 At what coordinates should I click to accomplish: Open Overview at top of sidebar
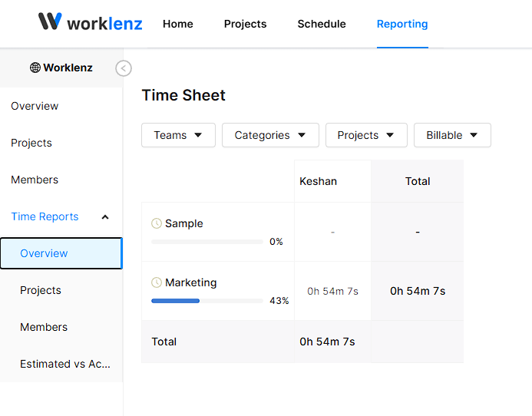[35, 106]
